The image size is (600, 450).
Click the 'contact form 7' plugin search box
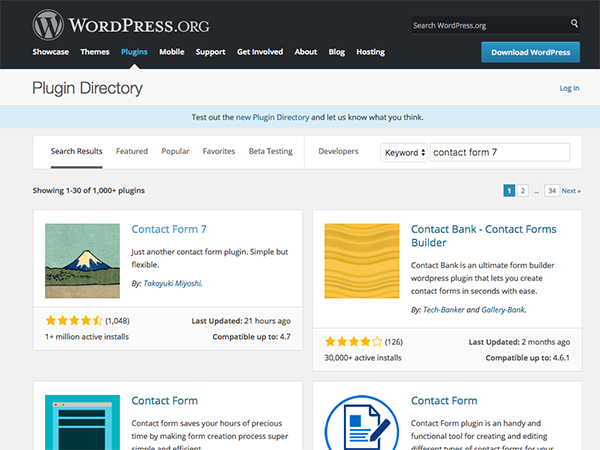[x=500, y=152]
